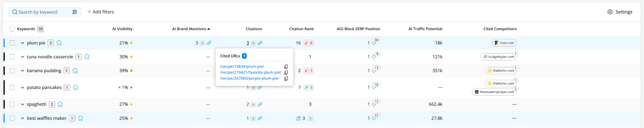
Task: Click the award badge icon beside plum pie
Action: (59, 43)
